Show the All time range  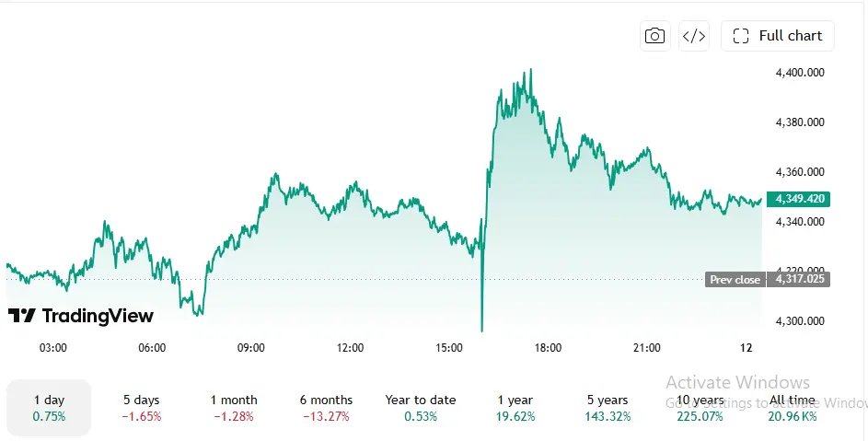point(793,408)
